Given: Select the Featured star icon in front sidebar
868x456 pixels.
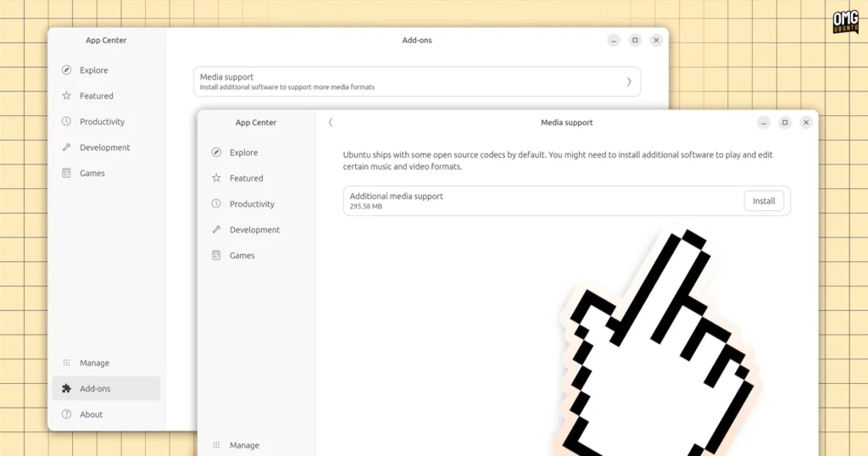Looking at the screenshot, I should tap(216, 178).
